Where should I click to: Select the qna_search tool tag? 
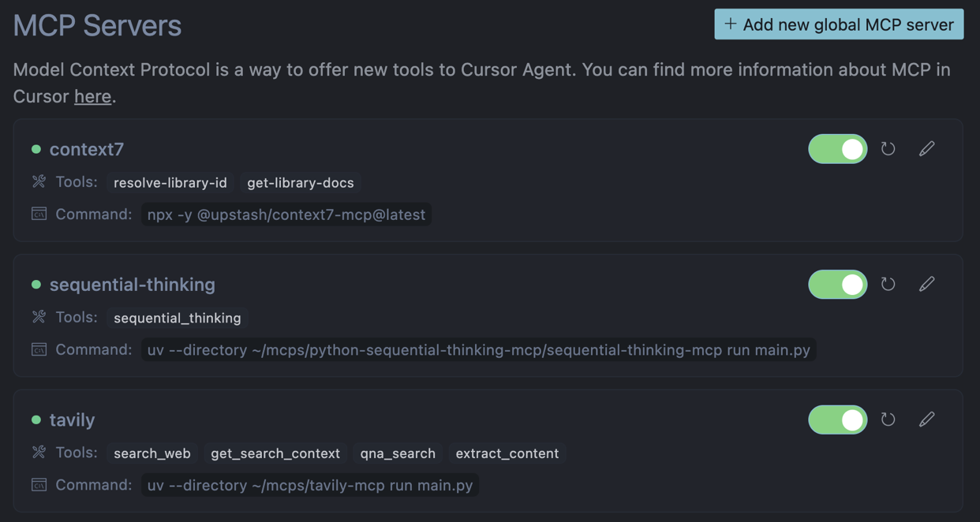(x=398, y=453)
